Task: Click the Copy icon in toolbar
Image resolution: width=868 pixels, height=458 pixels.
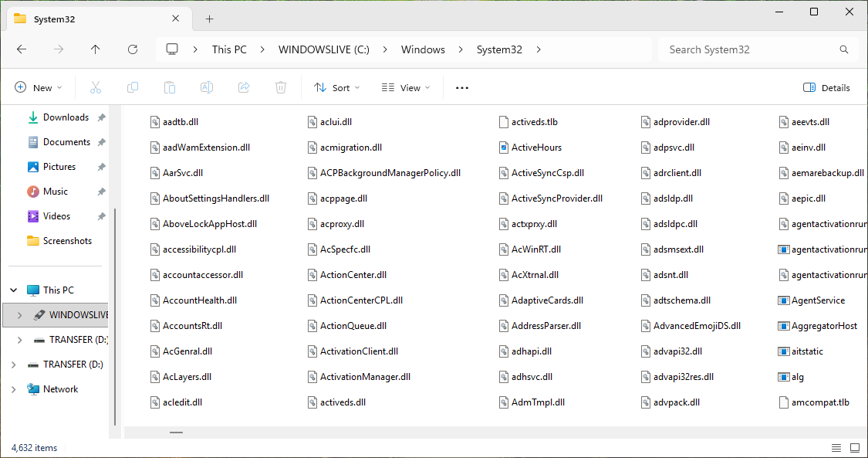Action: pos(133,88)
